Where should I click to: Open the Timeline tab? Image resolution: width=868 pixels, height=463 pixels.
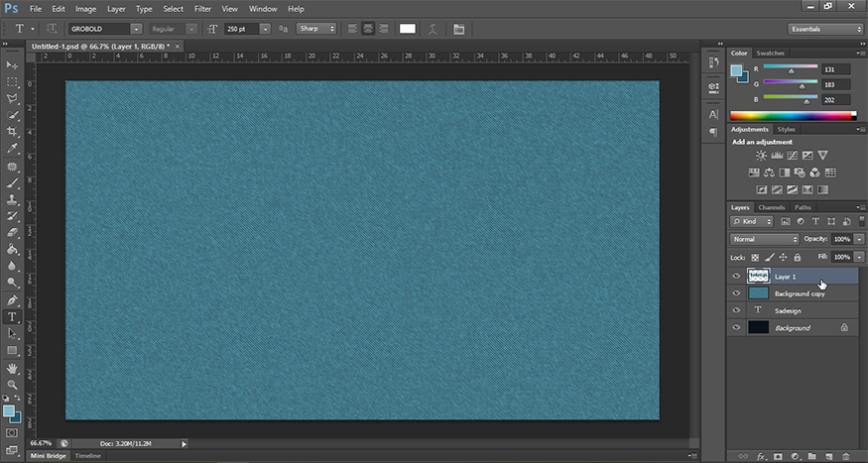pos(88,456)
